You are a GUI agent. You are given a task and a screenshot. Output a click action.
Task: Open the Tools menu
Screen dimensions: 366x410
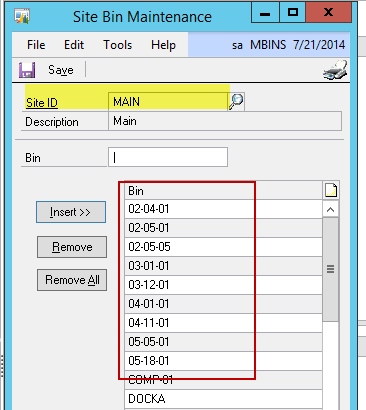[117, 45]
